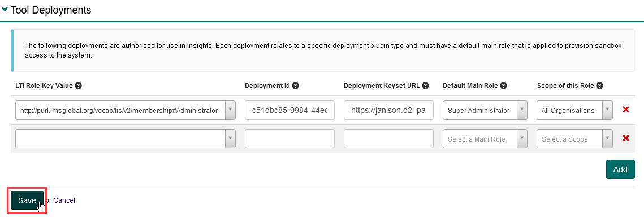Click the Tool Deployments heading
Viewport: 644px width, 219px height.
[51, 10]
